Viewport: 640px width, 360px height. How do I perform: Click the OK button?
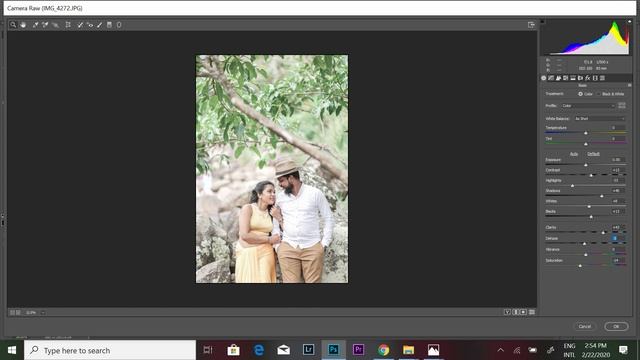pyautogui.click(x=616, y=326)
